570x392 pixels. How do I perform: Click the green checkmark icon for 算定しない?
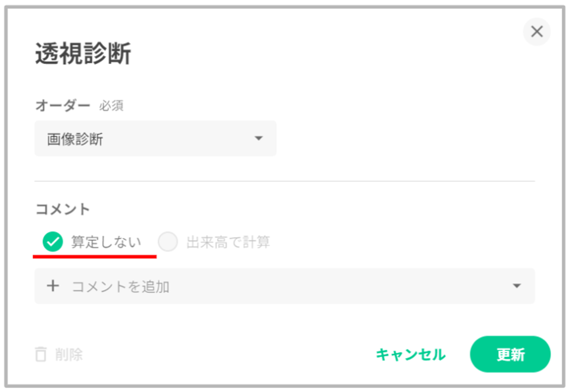coord(53,242)
